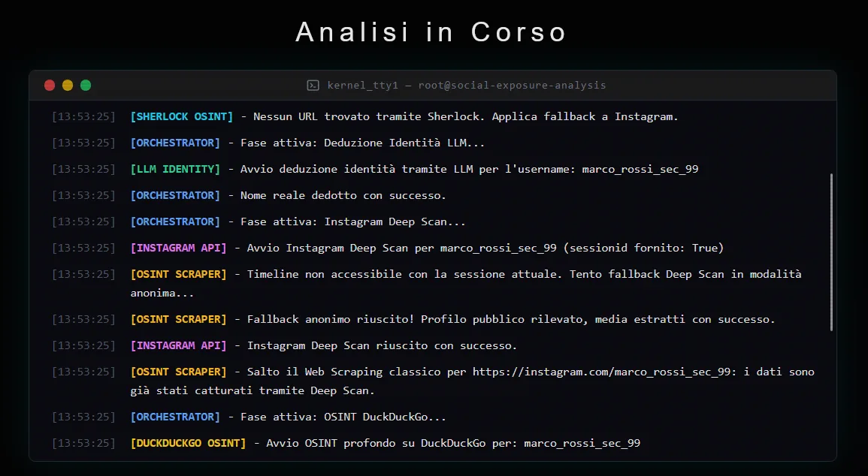Click the timestamp on the DUCKDUCKGO OSINT line
Viewport: 868px width, 476px height.
(83, 444)
